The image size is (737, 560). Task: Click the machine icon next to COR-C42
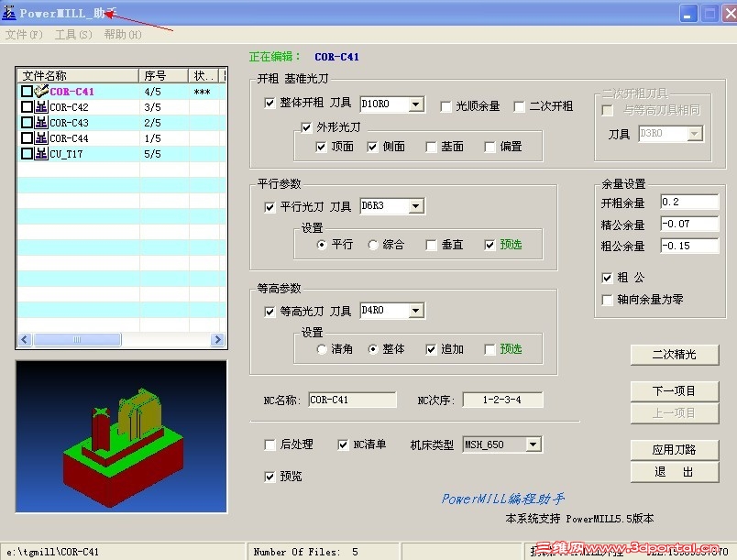[41, 106]
